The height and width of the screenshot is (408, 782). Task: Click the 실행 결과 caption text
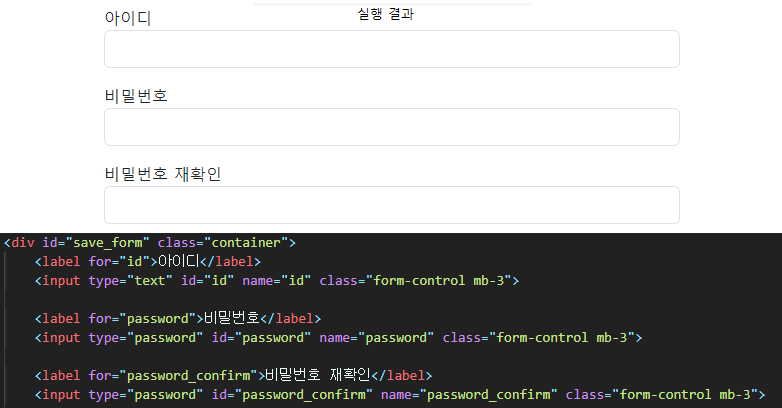[386, 14]
